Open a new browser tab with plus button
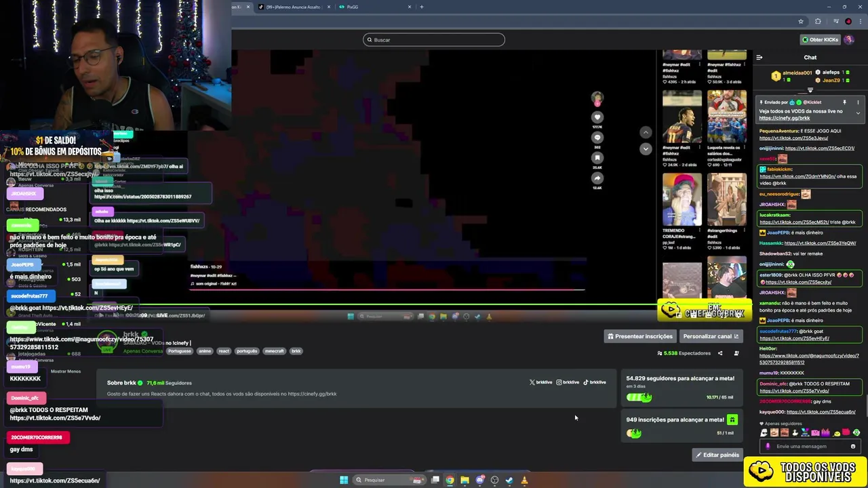This screenshot has height=488, width=868. click(x=421, y=7)
